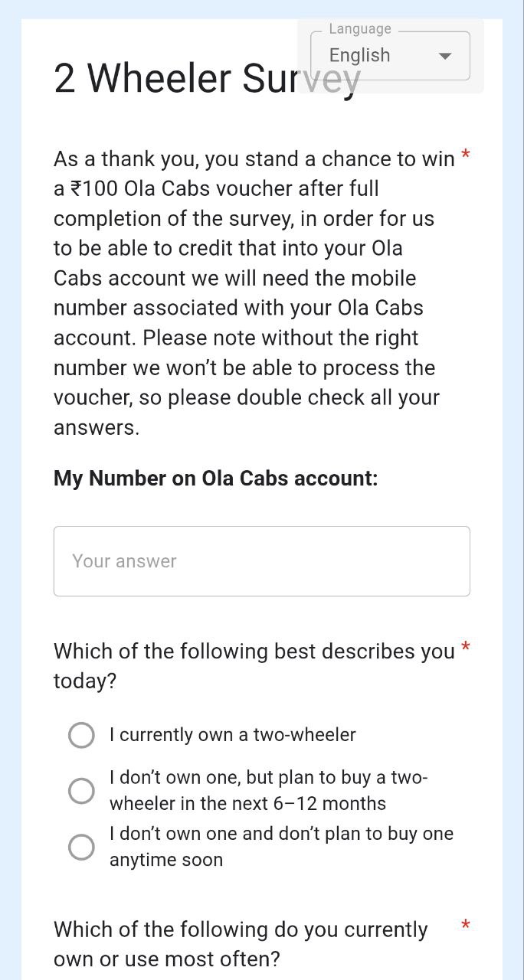This screenshot has height=980, width=524.
Task: Select radio circle for "don't plan to buy" option
Action: [81, 847]
